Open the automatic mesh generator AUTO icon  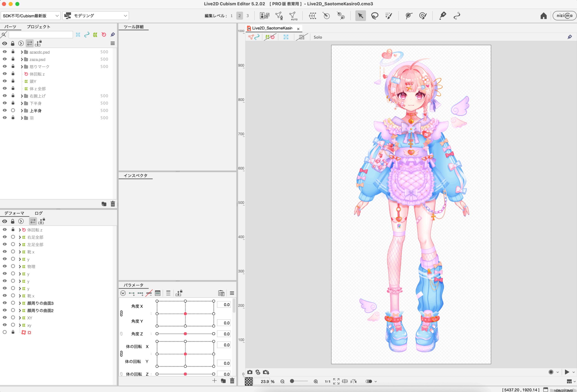(x=293, y=16)
